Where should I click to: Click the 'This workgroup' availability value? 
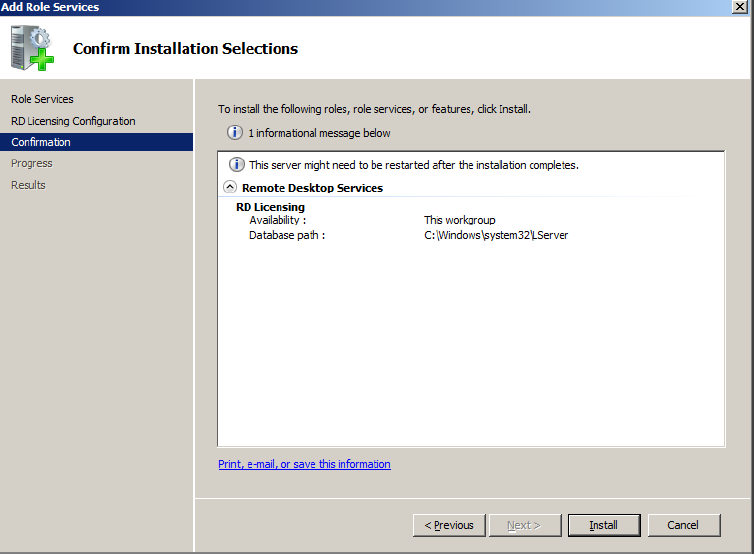click(459, 220)
